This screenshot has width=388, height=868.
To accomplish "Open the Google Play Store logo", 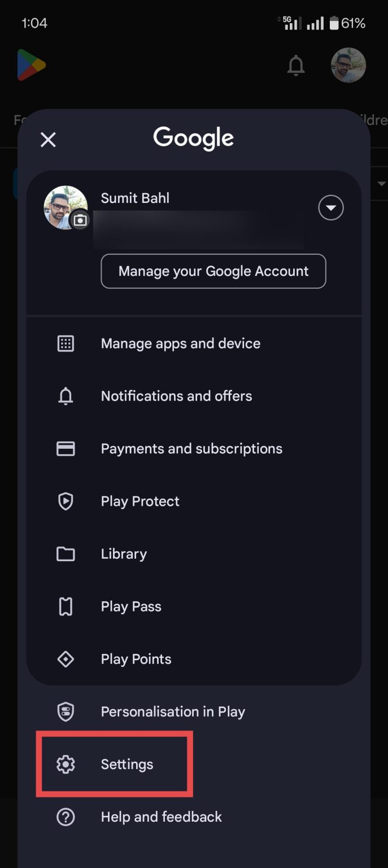I will click(31, 65).
